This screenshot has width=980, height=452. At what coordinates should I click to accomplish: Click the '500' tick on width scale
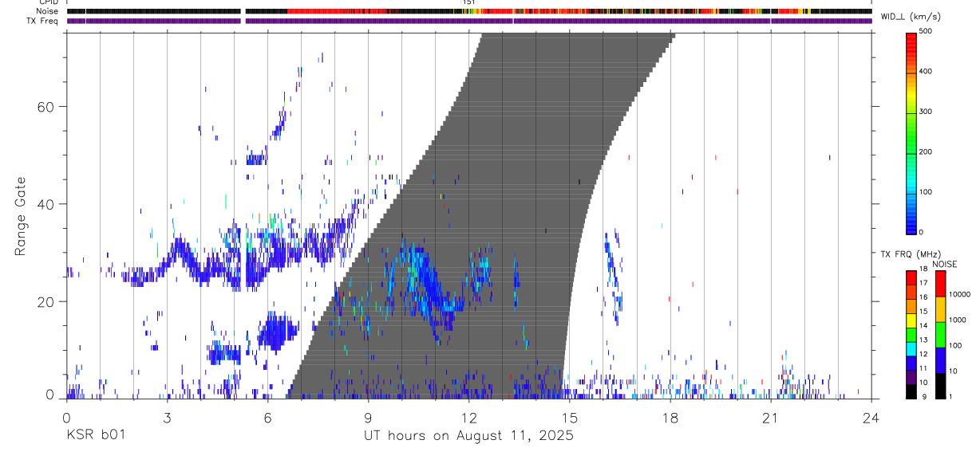click(926, 32)
